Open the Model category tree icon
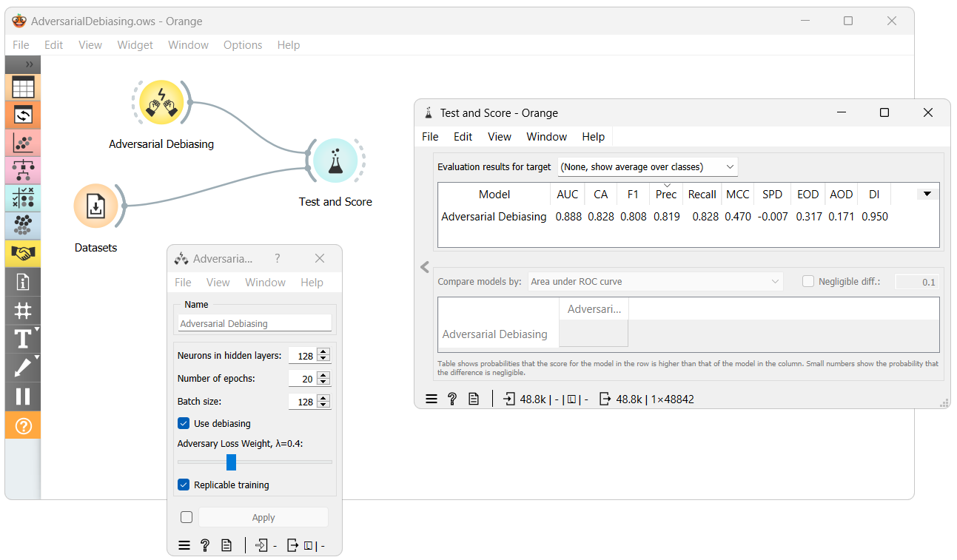 23,170
